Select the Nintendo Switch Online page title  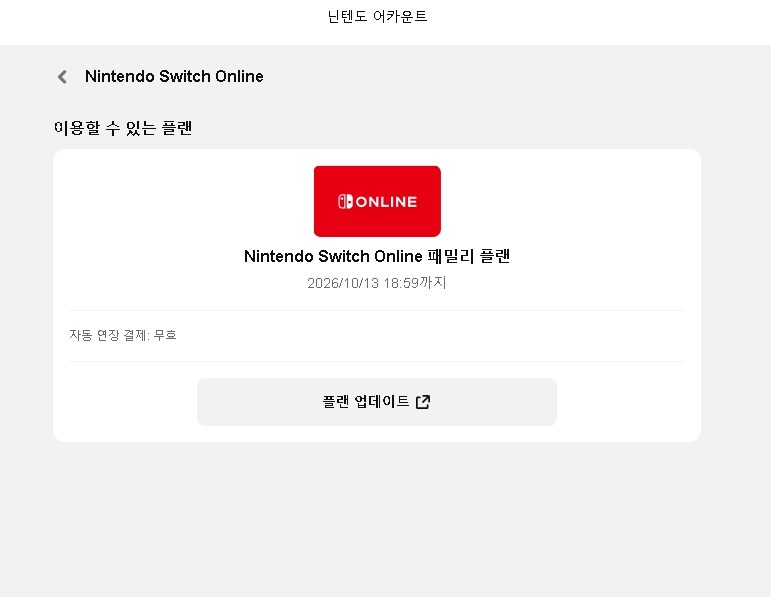174,77
